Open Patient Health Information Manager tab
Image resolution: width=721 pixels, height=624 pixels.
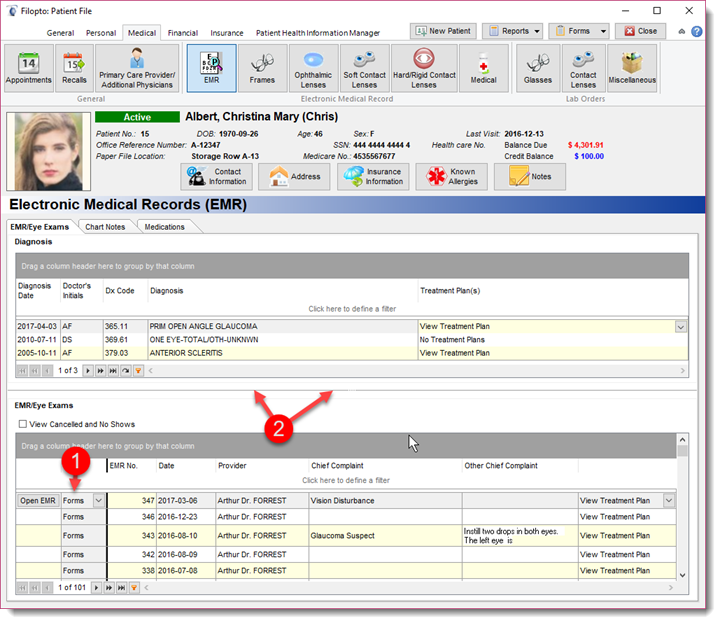click(318, 33)
